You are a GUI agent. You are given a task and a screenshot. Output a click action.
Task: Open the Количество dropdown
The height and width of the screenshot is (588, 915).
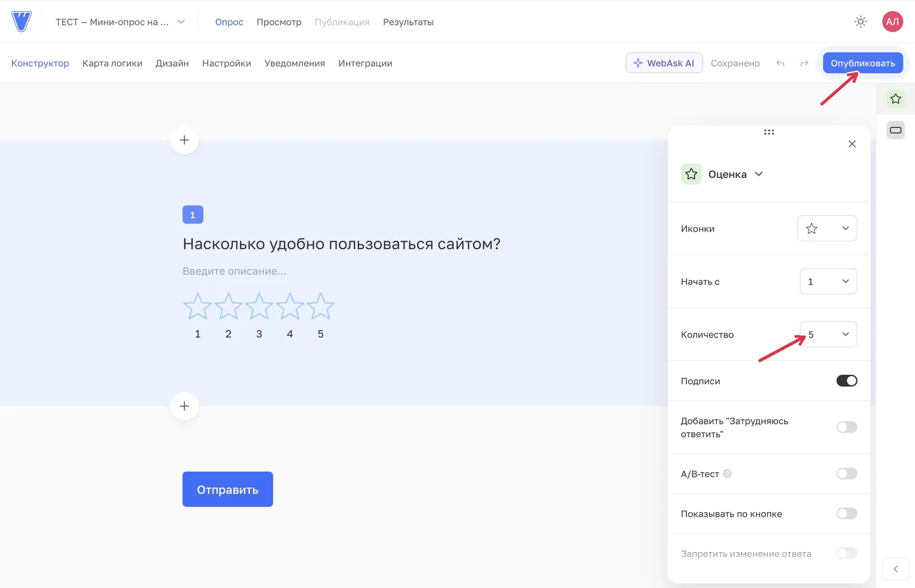pos(828,334)
